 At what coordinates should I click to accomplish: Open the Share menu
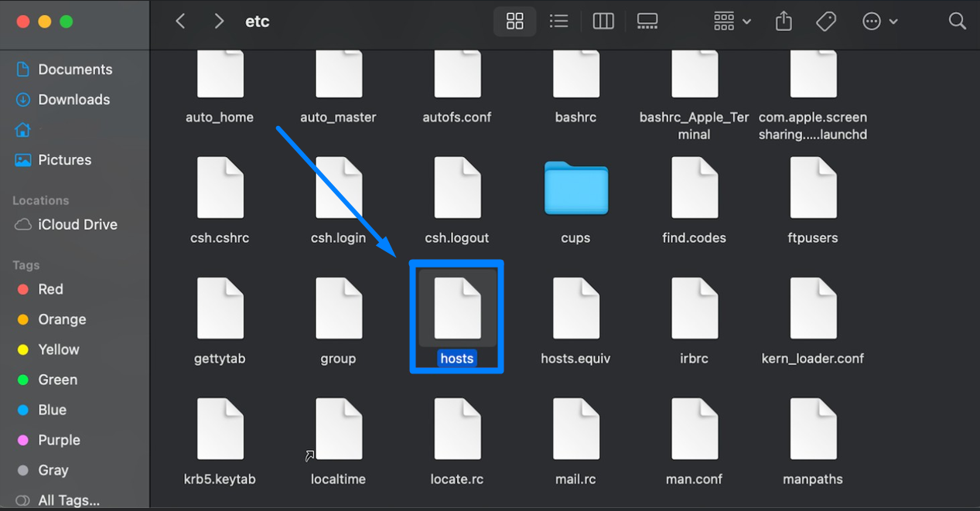tap(783, 21)
